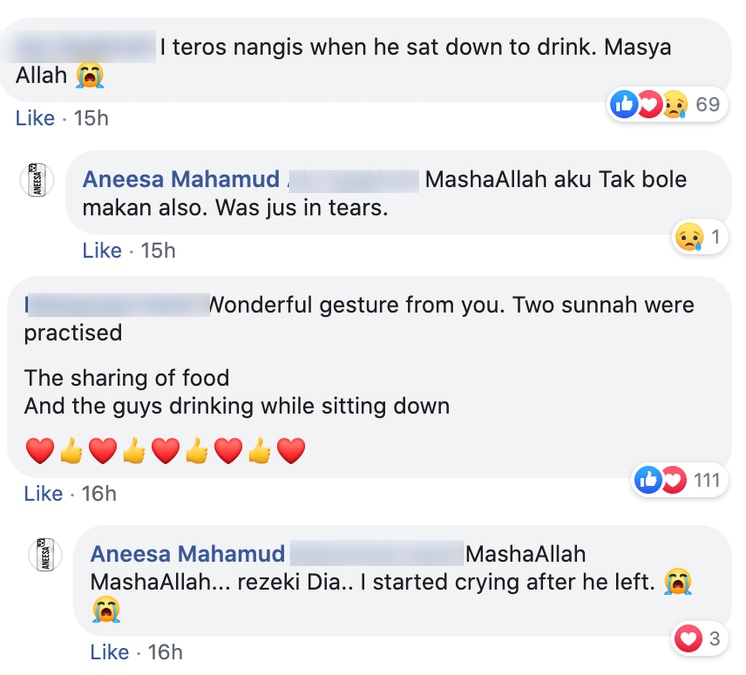Open the heart reaction with count 3
Screen dimensions: 746x675
(x=688, y=639)
